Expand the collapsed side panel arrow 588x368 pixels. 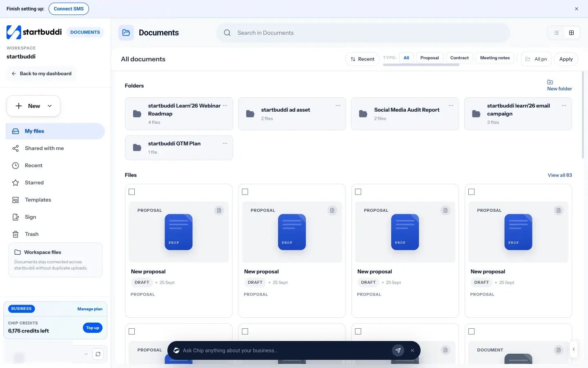pos(574,349)
